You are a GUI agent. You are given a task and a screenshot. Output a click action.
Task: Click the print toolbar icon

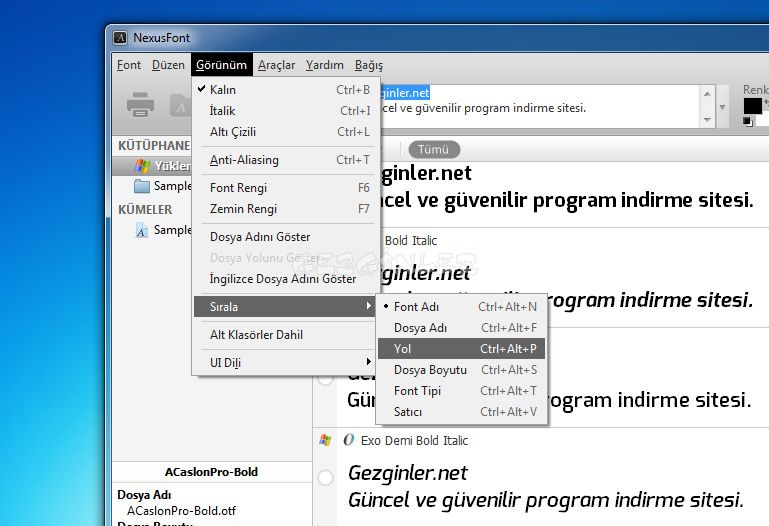140,104
